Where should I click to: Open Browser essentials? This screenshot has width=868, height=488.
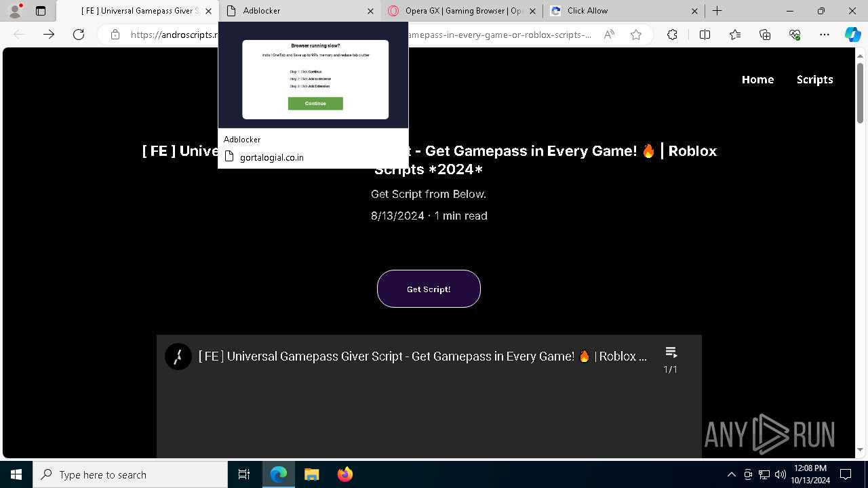coord(795,35)
